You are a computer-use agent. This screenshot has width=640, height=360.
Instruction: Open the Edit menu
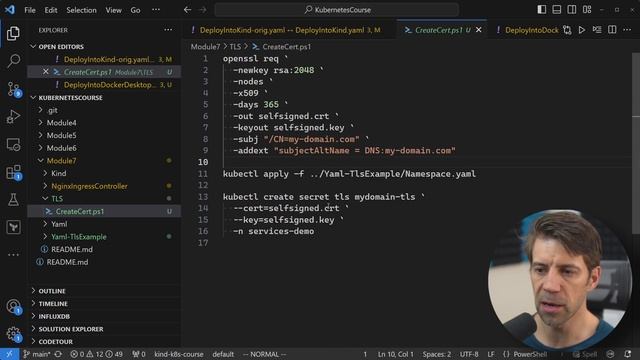(51, 10)
